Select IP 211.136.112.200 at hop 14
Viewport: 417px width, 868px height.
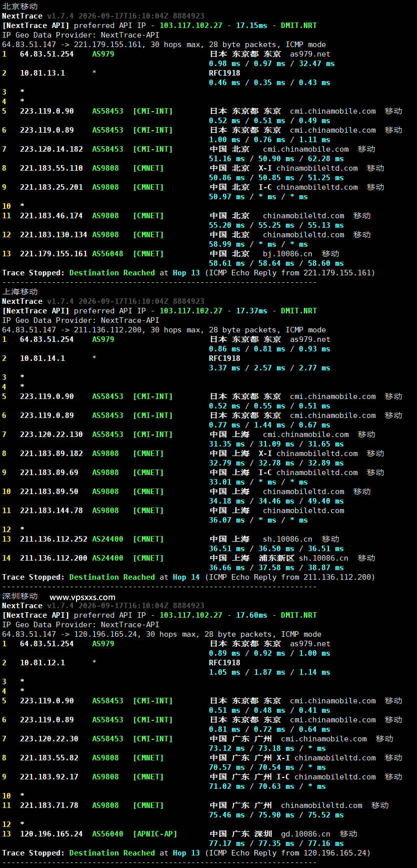tap(53, 558)
